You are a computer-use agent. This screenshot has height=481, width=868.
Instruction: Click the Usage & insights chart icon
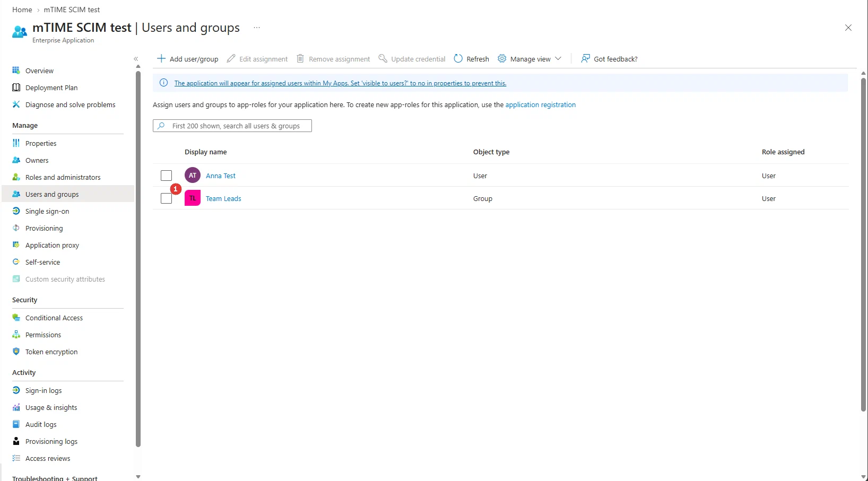[16, 407]
